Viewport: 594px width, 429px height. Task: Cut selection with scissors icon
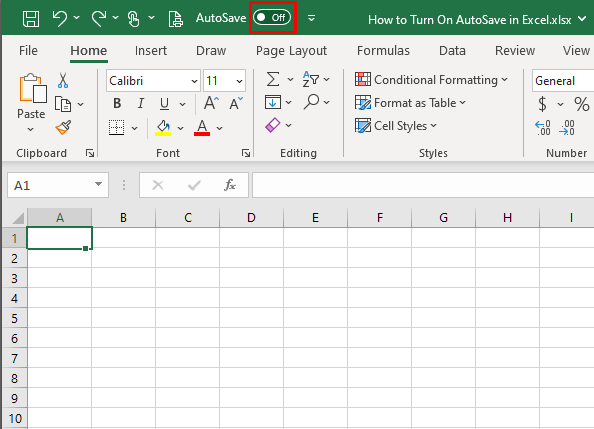63,80
